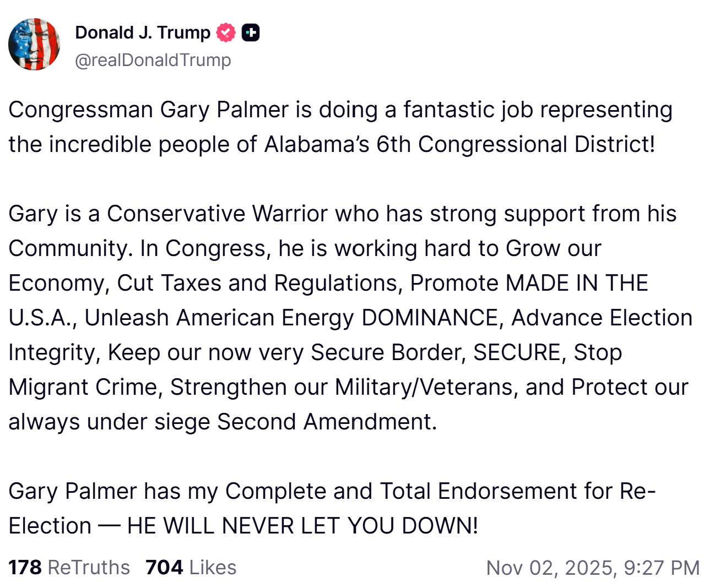This screenshot has height=588, width=709.
Task: Click the red verified checkmark badge
Action: 225,33
